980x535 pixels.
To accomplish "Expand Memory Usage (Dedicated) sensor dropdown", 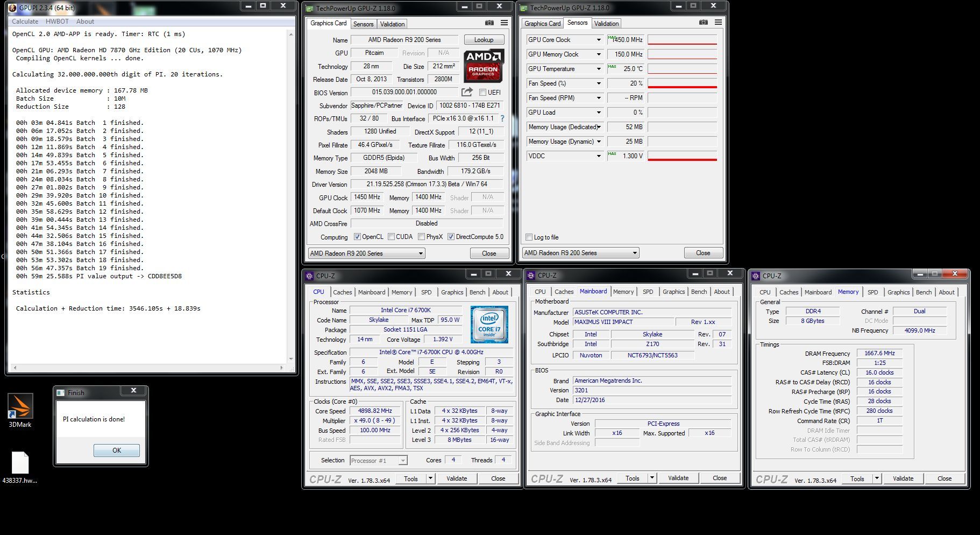I will pos(598,127).
